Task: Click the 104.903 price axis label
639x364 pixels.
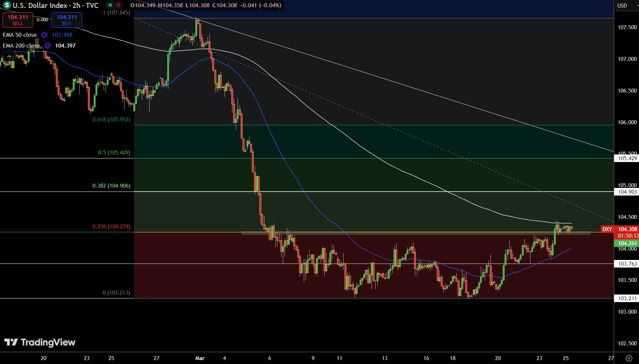Action: click(x=627, y=192)
